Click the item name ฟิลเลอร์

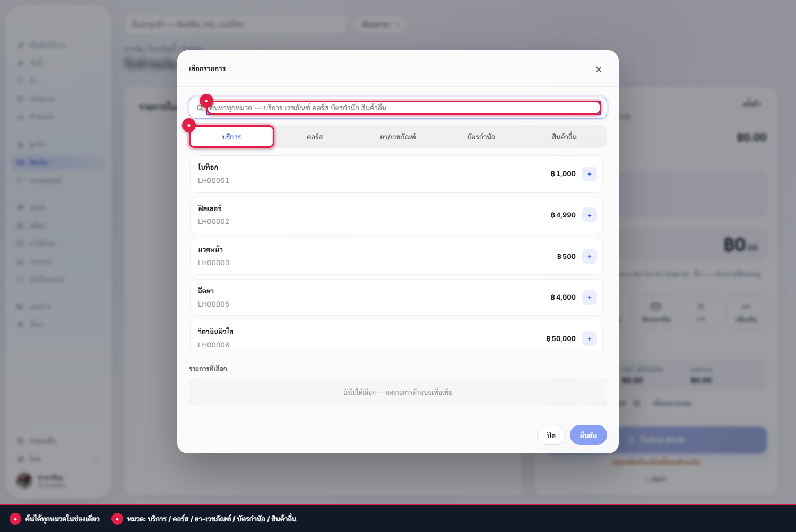point(210,208)
